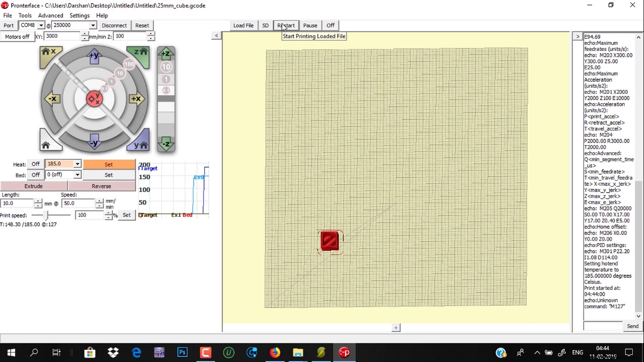
Task: Click Motors off to disable steppers
Action: tap(17, 36)
